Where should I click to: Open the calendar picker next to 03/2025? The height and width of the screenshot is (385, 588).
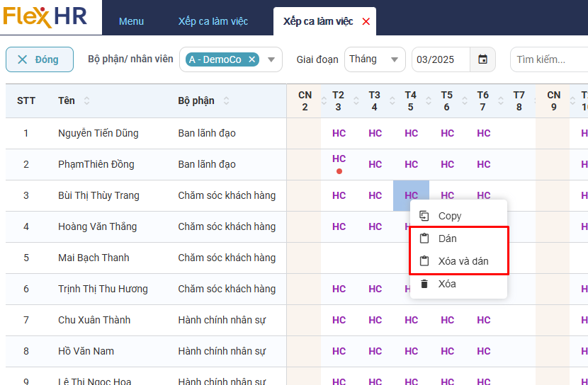click(x=482, y=59)
